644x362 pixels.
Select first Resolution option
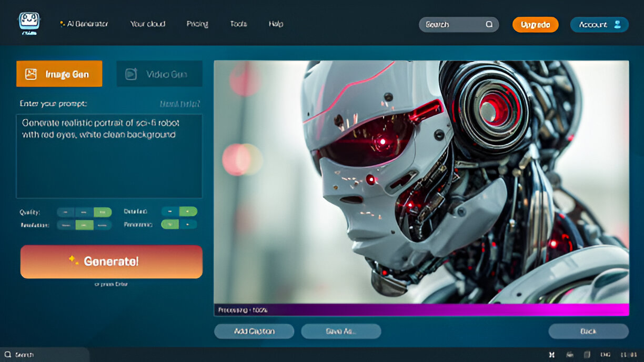[x=66, y=225]
